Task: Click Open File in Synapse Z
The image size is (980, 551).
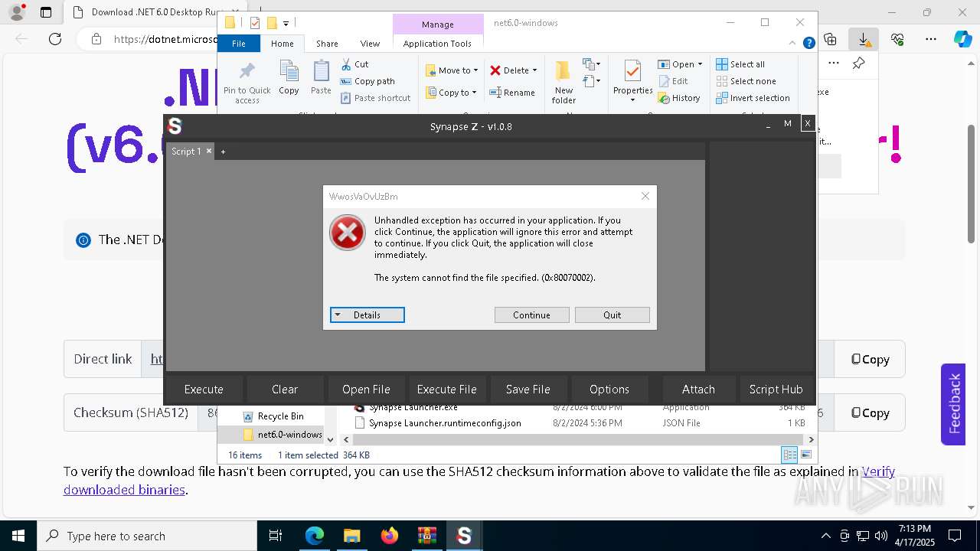Action: click(x=366, y=389)
